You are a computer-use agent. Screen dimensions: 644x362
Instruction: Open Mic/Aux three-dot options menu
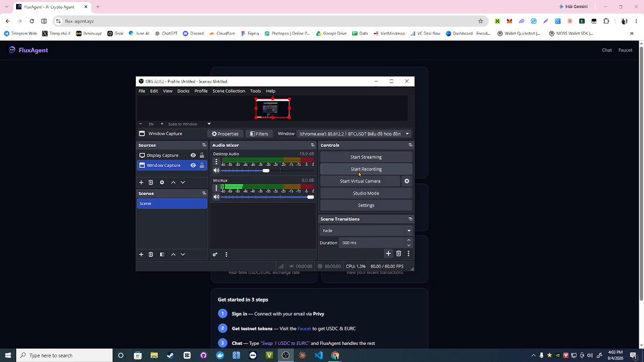point(216,188)
